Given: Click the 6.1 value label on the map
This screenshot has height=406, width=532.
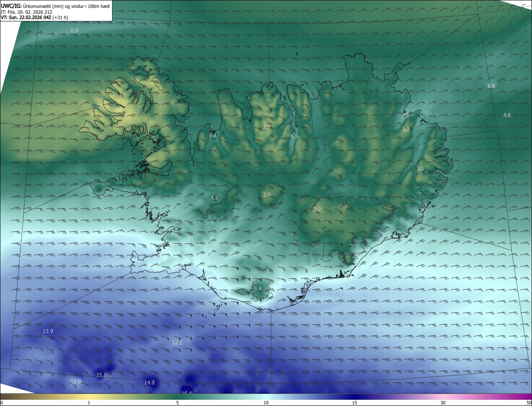Looking at the screenshot, I should (213, 135).
